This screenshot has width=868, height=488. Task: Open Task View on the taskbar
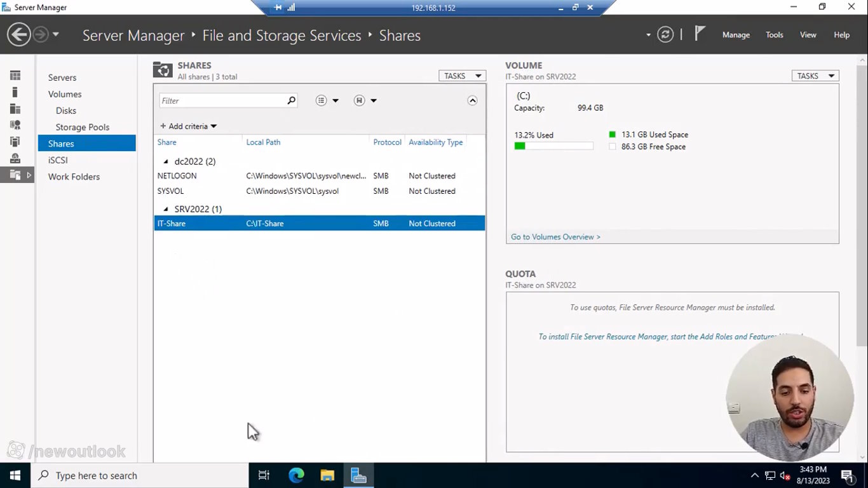click(x=264, y=475)
